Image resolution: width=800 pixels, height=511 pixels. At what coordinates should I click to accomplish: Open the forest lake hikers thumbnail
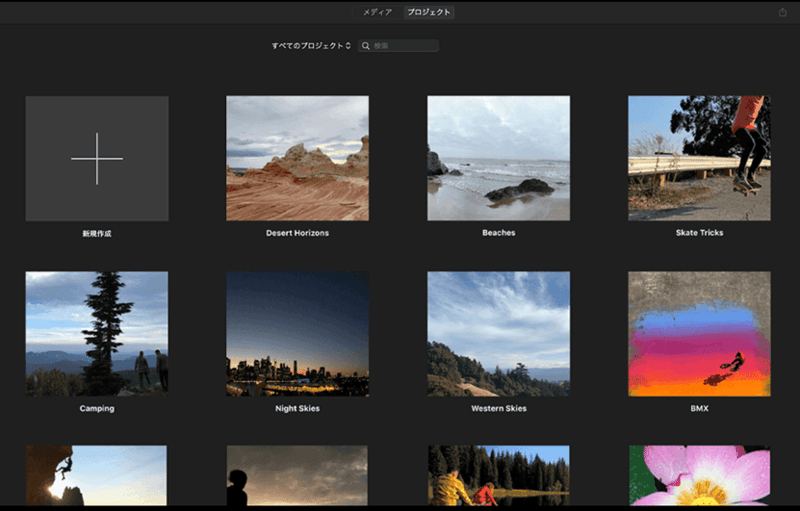[x=498, y=476]
